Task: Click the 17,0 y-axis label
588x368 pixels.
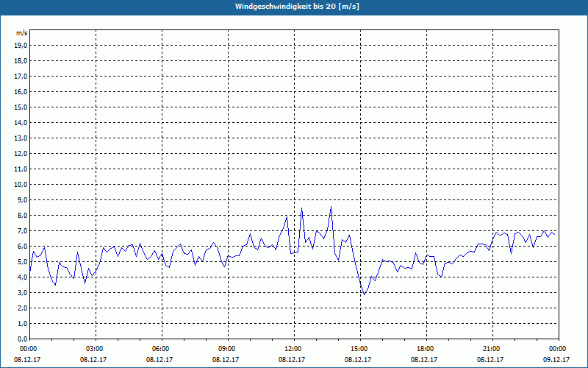Action: pos(21,77)
